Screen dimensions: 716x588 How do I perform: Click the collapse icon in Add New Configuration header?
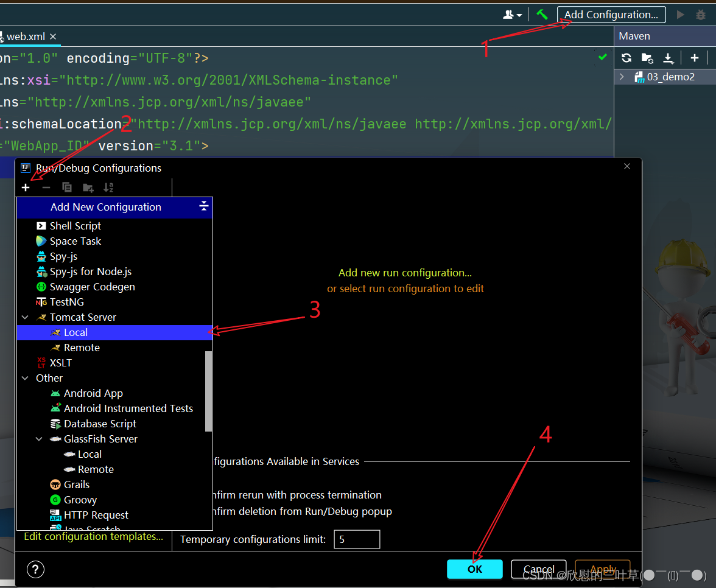(x=203, y=206)
